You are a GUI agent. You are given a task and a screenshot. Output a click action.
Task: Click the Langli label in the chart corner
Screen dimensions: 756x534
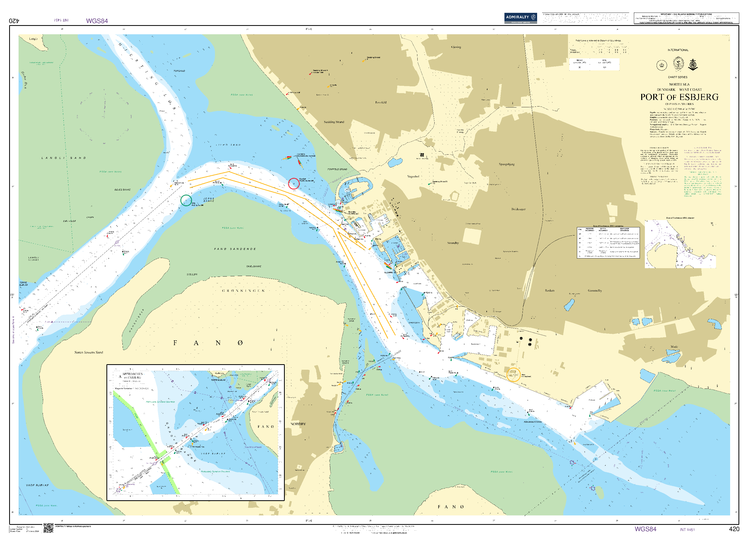coord(33,38)
